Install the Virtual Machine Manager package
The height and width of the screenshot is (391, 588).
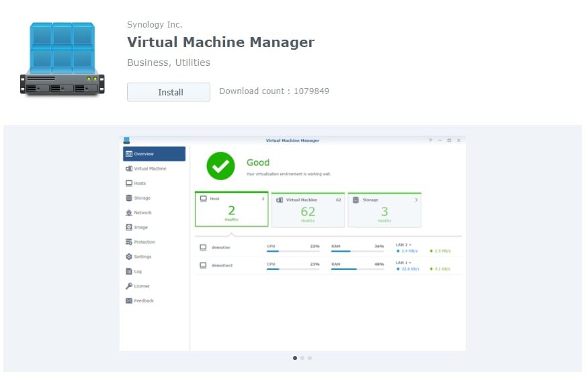click(169, 92)
